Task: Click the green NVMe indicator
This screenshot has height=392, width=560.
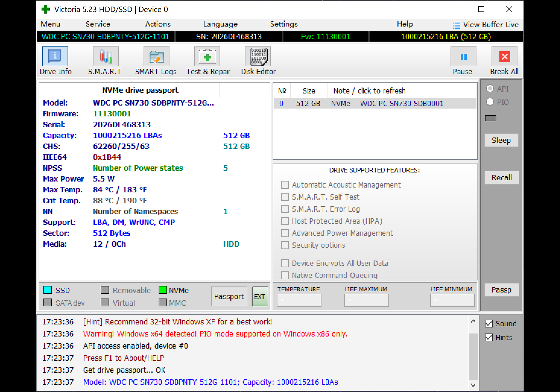Action: pos(163,290)
